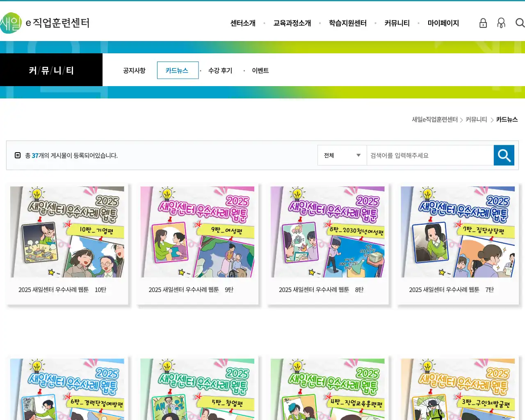Open the 마이페이지 menu
This screenshot has height=420, width=525.
443,23
